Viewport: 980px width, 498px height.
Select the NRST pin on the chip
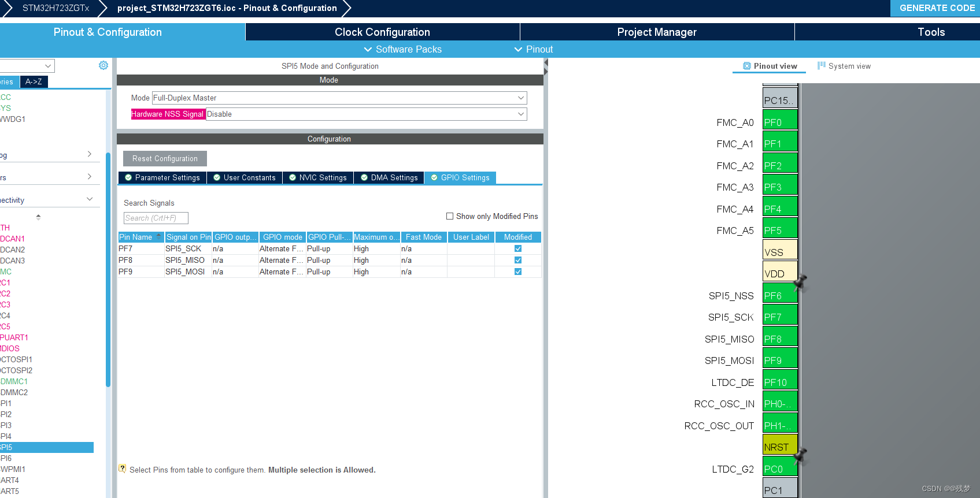tap(781, 445)
